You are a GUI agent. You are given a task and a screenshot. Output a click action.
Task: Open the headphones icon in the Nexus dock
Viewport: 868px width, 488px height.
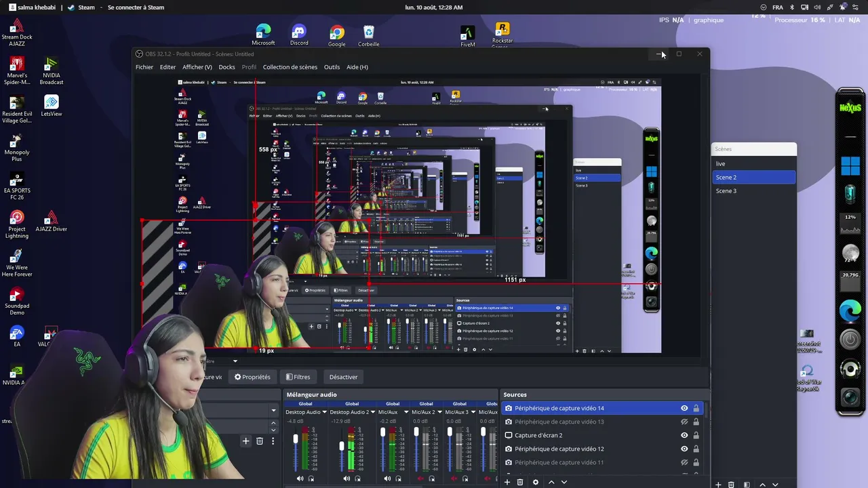click(850, 369)
